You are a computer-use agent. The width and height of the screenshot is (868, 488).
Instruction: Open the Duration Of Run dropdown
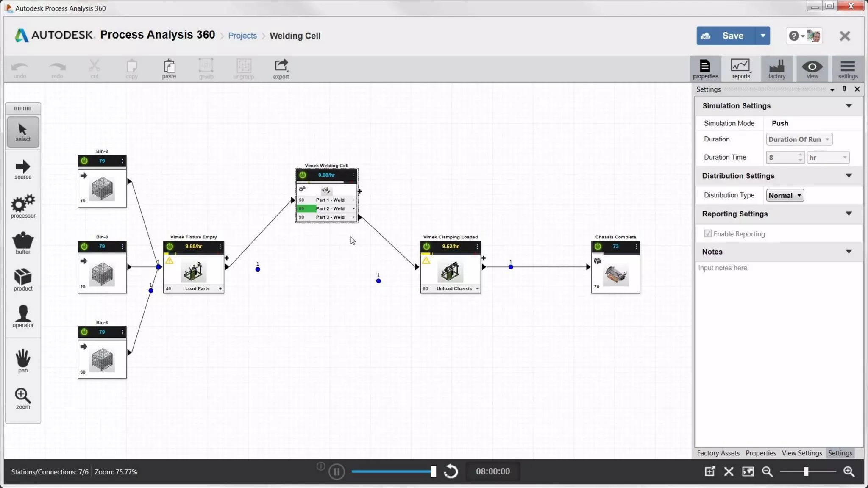(798, 139)
